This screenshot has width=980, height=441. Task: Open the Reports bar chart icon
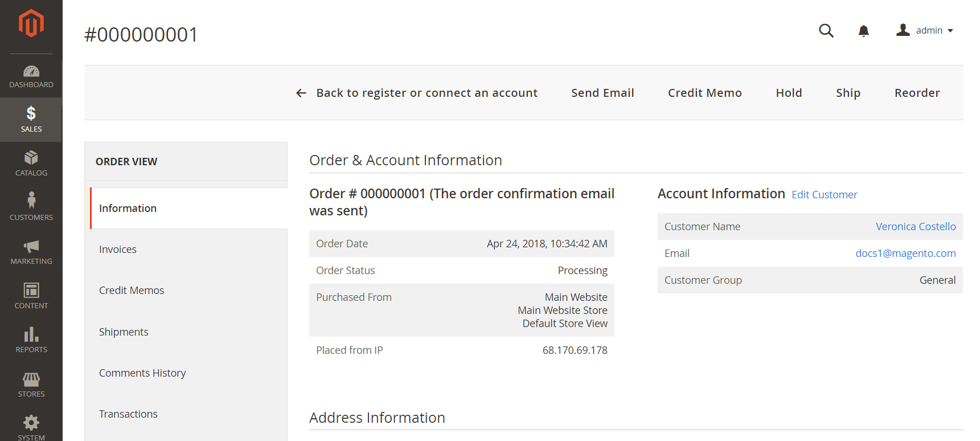click(31, 334)
